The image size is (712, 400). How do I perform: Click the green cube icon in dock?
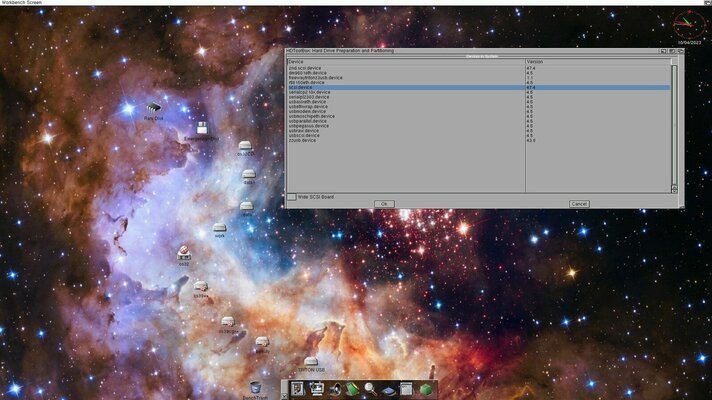(425, 389)
